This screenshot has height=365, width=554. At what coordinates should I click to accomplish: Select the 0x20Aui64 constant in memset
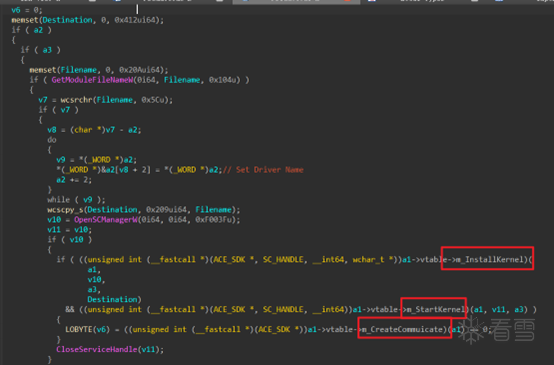point(139,70)
